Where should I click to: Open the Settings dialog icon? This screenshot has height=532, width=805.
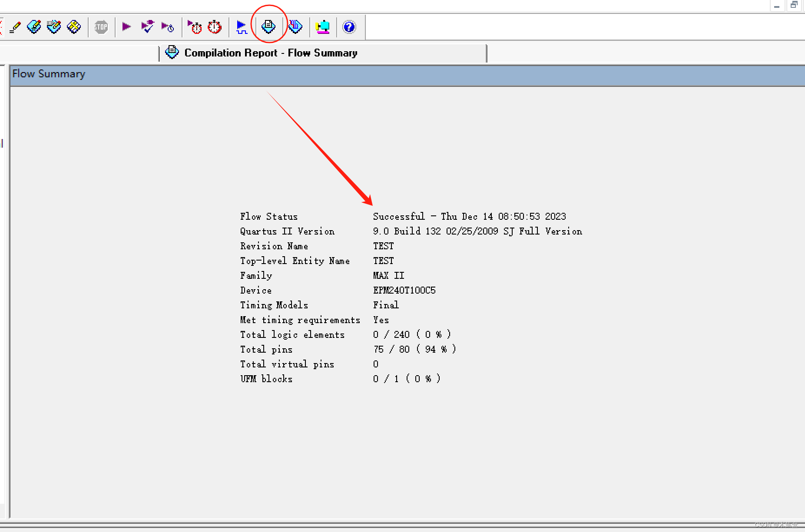click(34, 27)
